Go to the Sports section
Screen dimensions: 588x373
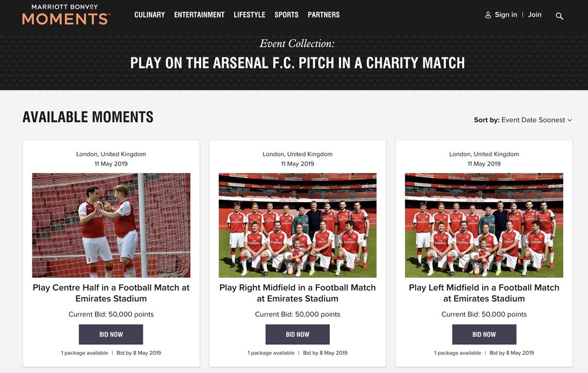tap(286, 15)
